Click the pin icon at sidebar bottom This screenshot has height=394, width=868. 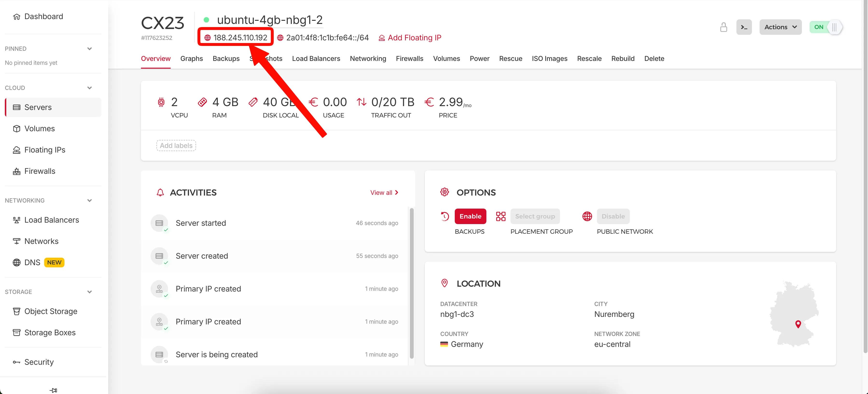(x=53, y=390)
